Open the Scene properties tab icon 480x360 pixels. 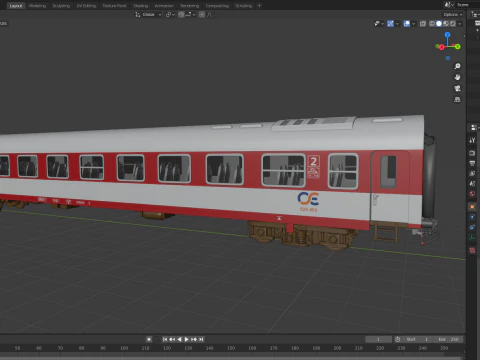pos(472,184)
